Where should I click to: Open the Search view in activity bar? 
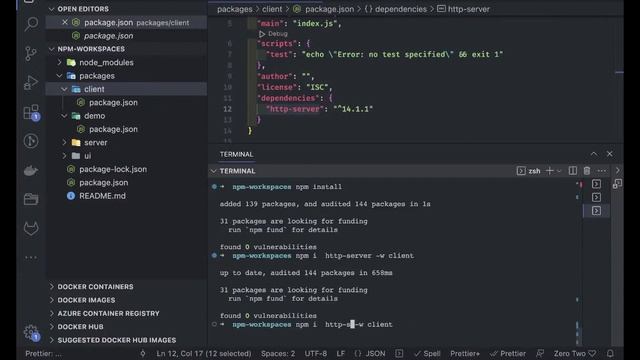pyautogui.click(x=31, y=24)
